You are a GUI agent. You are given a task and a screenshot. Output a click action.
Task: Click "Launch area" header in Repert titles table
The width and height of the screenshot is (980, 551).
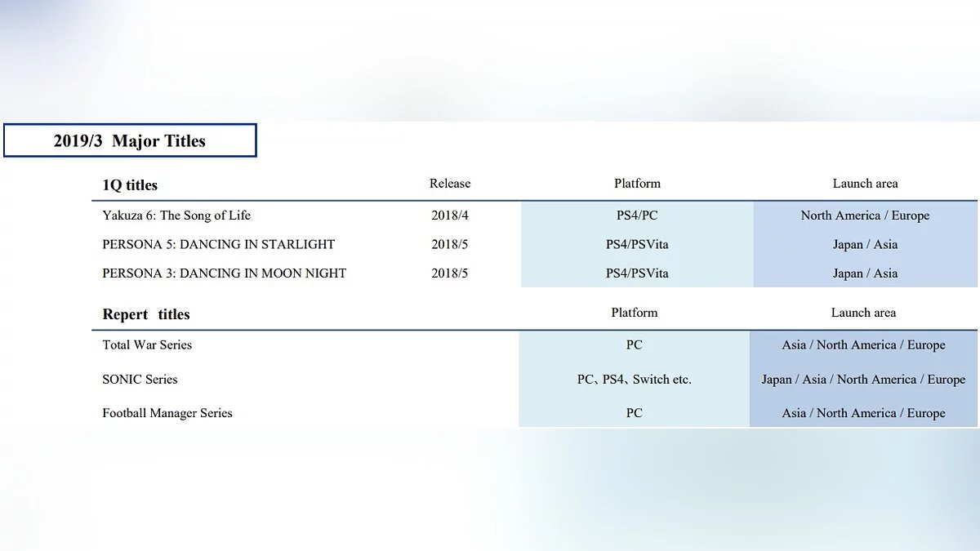tap(863, 313)
